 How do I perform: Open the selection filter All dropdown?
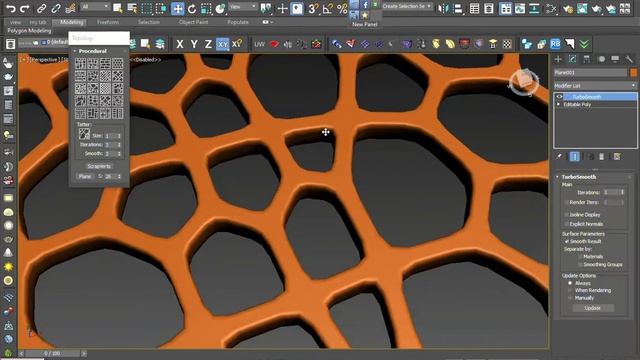(x=95, y=7)
